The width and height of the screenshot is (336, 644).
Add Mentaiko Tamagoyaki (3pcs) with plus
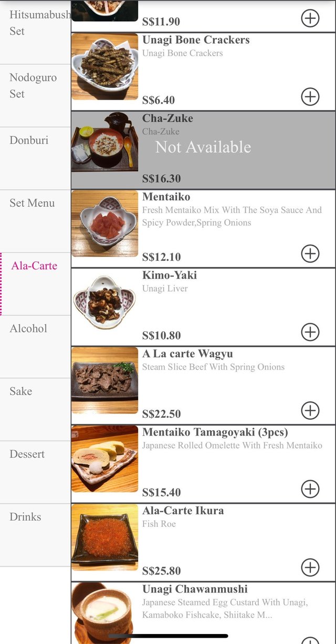[x=310, y=489]
